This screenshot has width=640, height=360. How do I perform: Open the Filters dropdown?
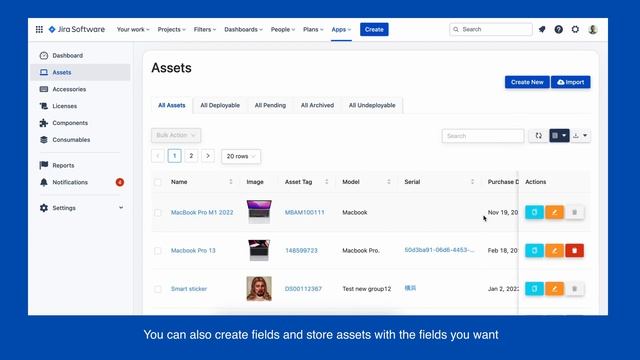205,29
